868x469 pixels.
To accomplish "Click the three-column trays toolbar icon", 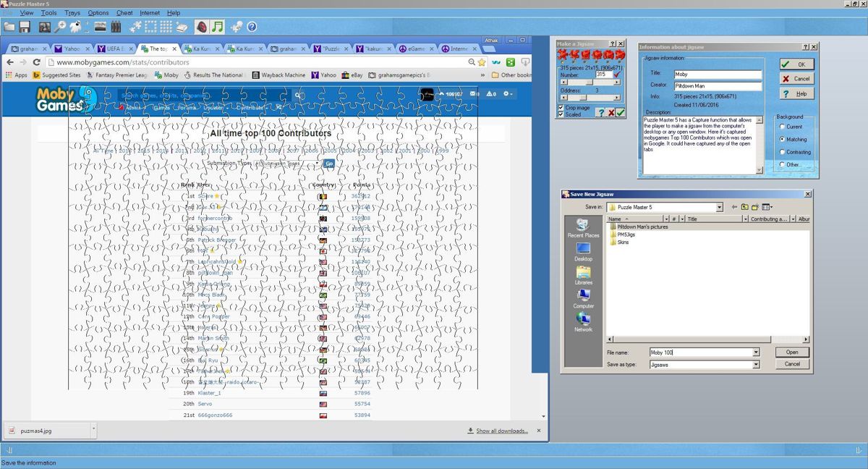I will [x=116, y=27].
